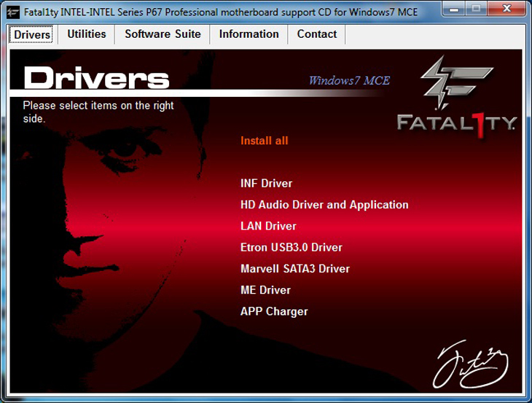532x403 pixels.
Task: Choose the LAN Driver entry
Action: coord(268,226)
